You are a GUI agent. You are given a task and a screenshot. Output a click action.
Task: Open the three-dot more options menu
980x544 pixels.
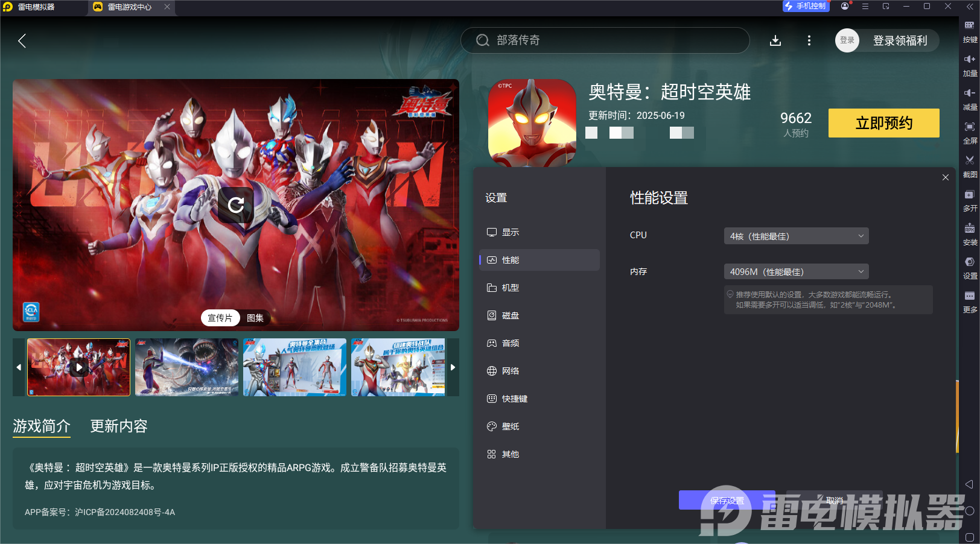(x=809, y=40)
